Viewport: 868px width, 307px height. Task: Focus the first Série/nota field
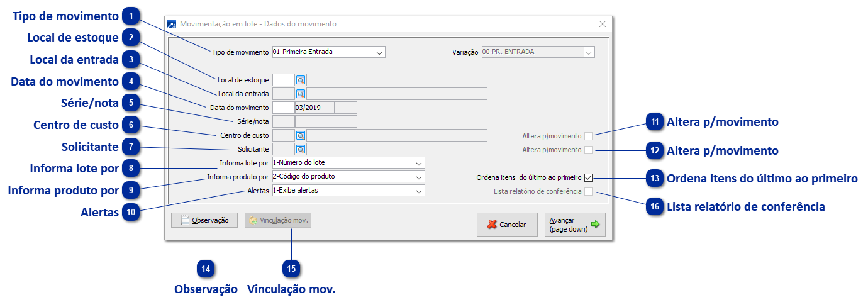tap(283, 121)
